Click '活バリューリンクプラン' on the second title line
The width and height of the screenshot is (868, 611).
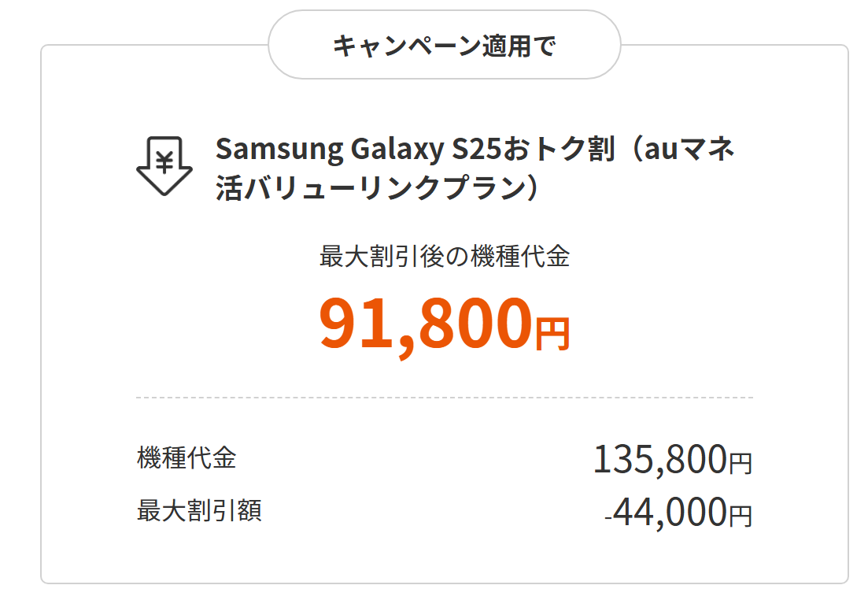(x=368, y=189)
